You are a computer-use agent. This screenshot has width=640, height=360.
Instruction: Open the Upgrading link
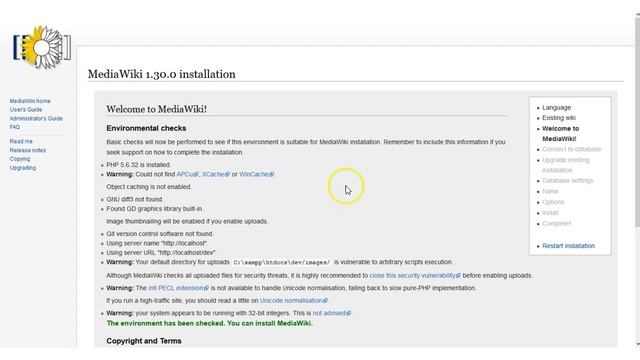click(23, 168)
